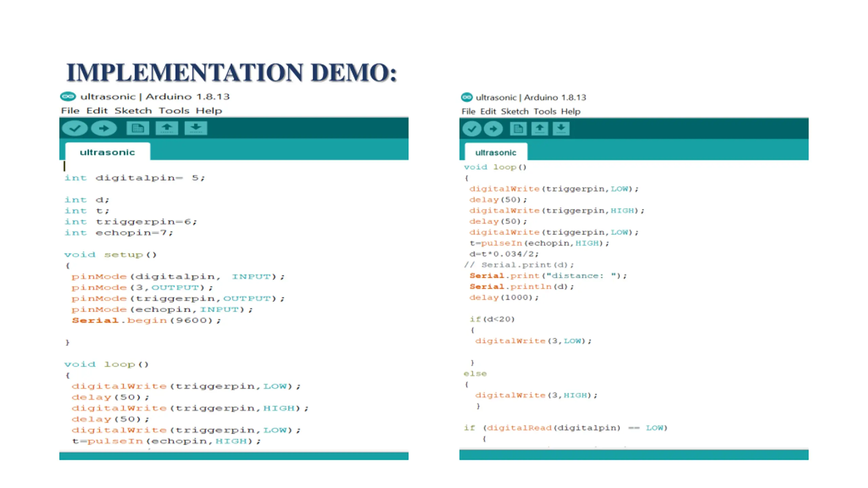Click the IMPLEMENTATION DEMO heading

[232, 72]
